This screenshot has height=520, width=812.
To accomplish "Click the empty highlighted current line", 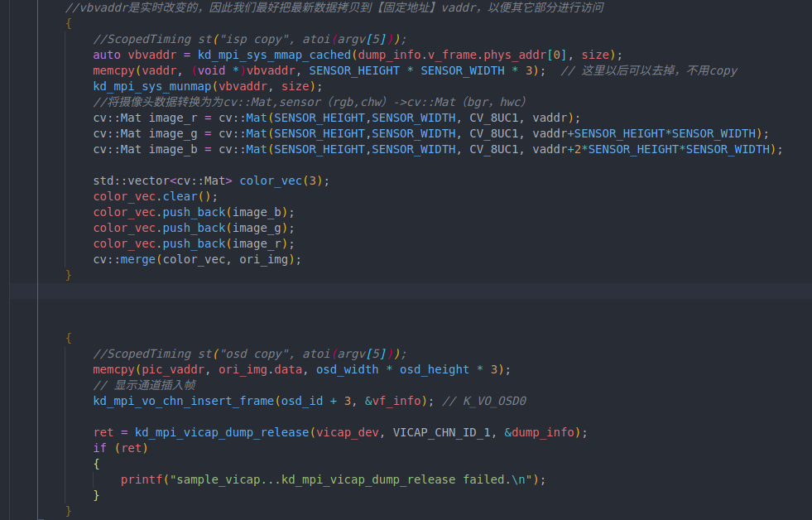I will (411, 291).
